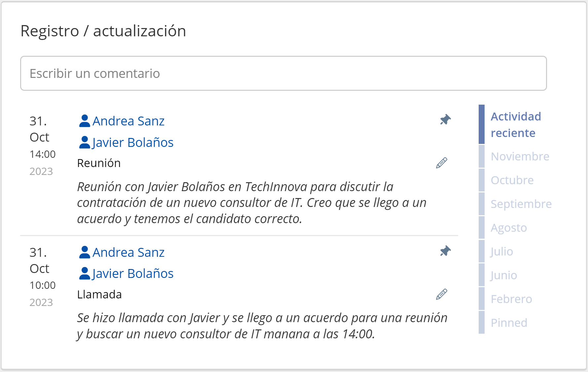Jump to Noviembre in the timeline

click(x=520, y=156)
